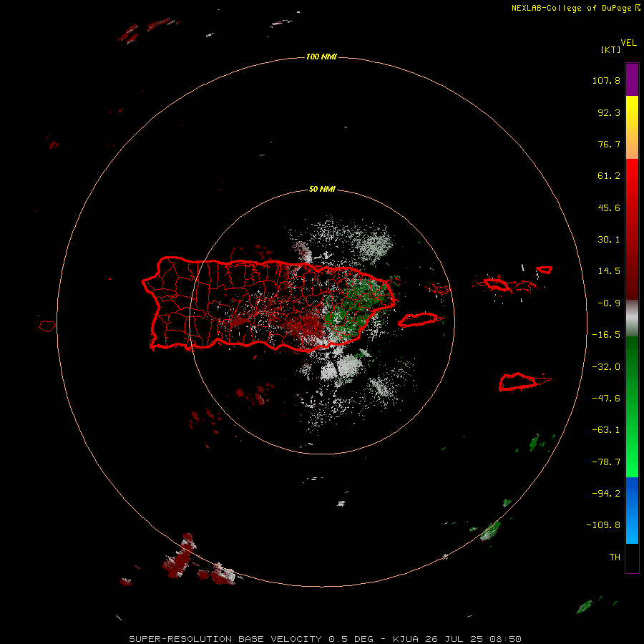Select the -32.0 velocity scale value
This screenshot has width=644, height=644.
606,367
